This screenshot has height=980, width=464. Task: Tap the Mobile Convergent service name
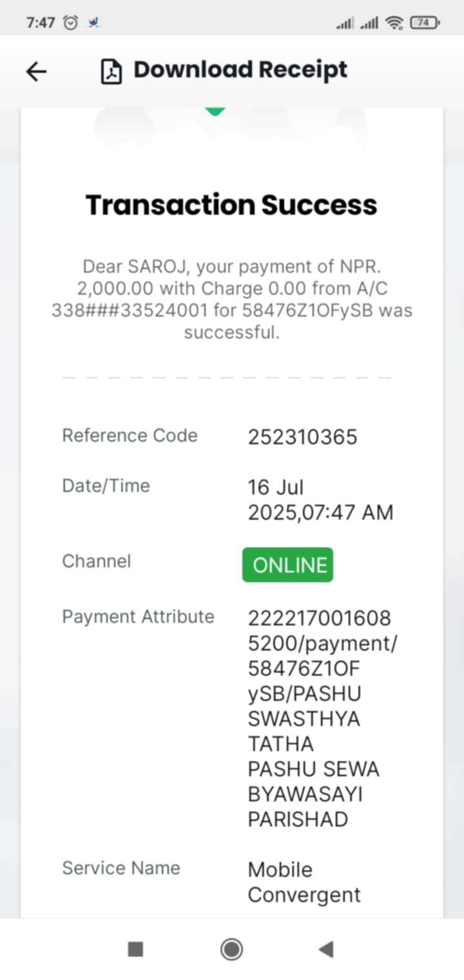pos(304,882)
